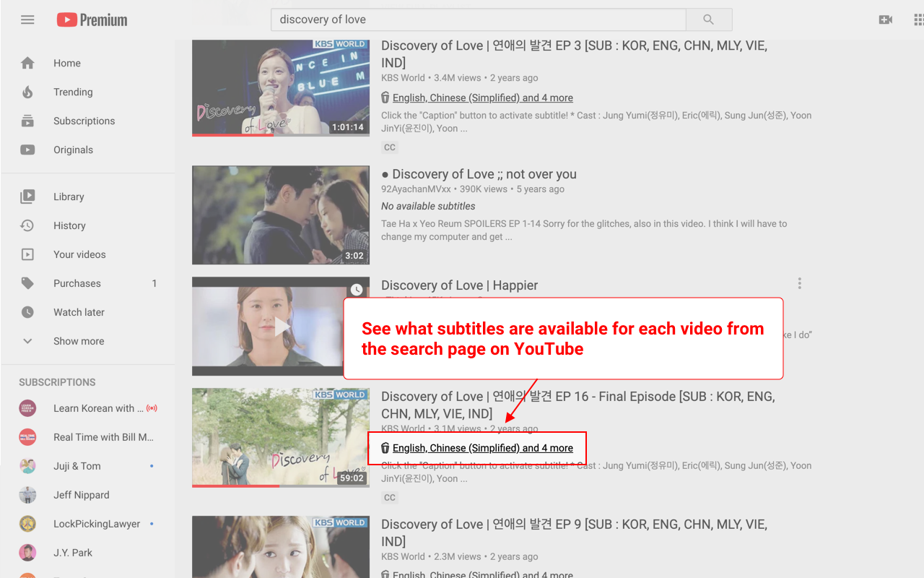Click Learn Korean live indicator icon

click(x=152, y=408)
